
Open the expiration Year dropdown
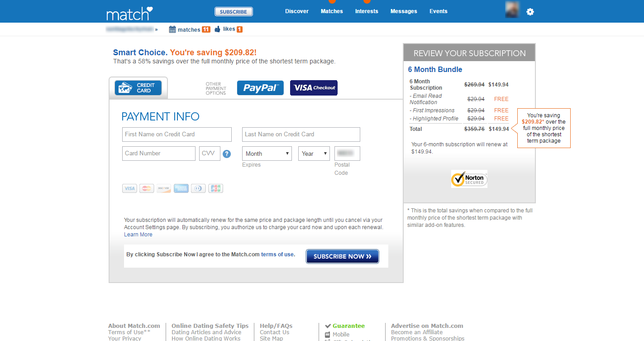314,154
